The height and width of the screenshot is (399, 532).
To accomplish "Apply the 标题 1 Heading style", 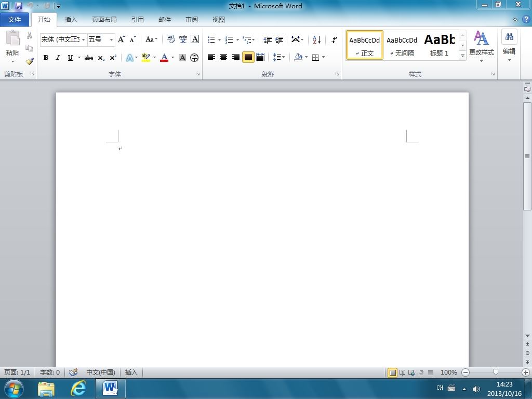I will click(x=439, y=45).
